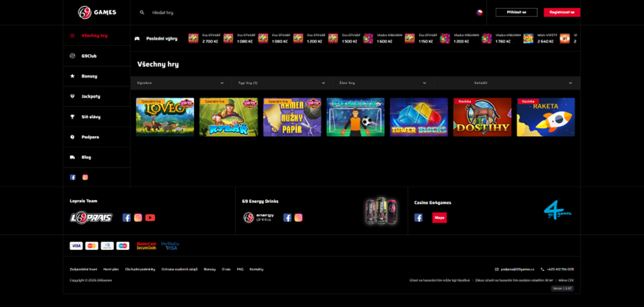The height and width of the screenshot is (307, 644).
Task: Click the support email address in footer
Action: pyautogui.click(x=517, y=270)
